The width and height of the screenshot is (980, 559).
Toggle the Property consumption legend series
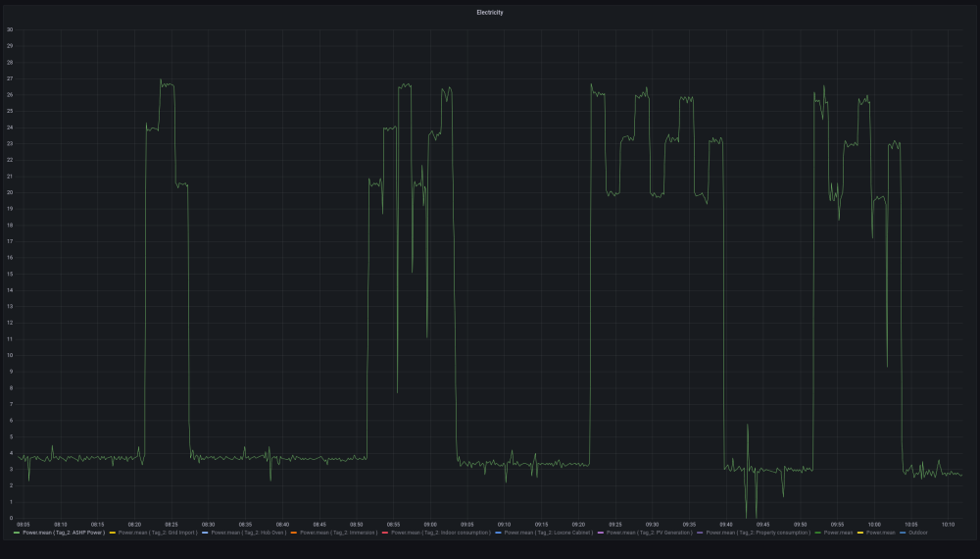759,533
